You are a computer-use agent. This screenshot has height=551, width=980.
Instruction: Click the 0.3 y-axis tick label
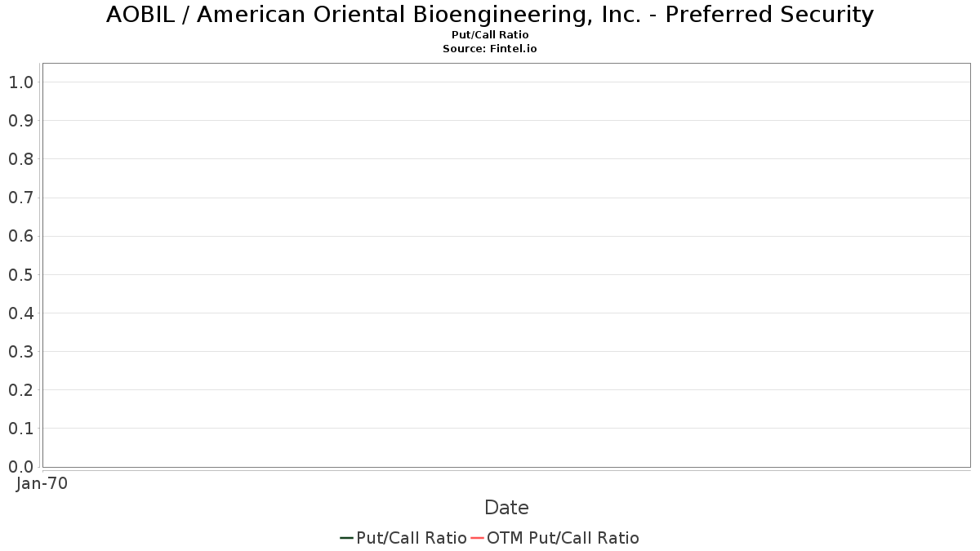point(20,351)
